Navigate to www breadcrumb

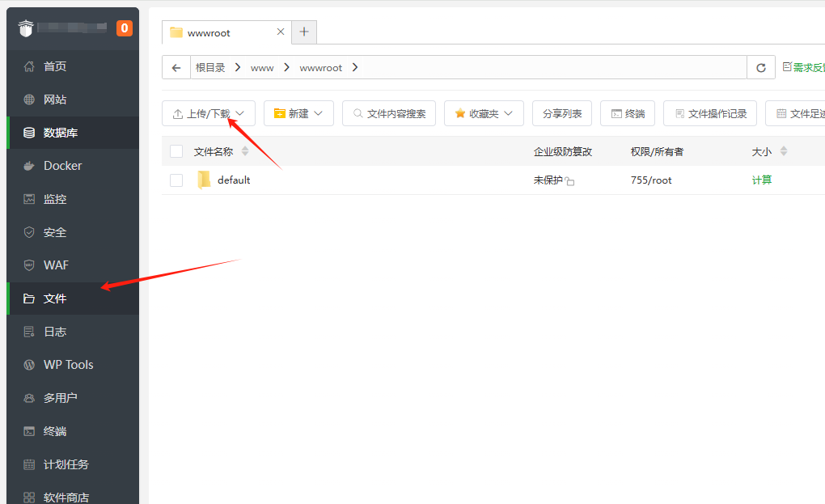(262, 68)
